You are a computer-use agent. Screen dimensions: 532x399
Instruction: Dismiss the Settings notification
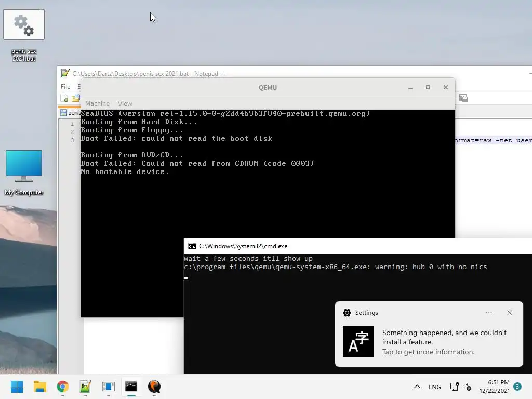pos(510,313)
